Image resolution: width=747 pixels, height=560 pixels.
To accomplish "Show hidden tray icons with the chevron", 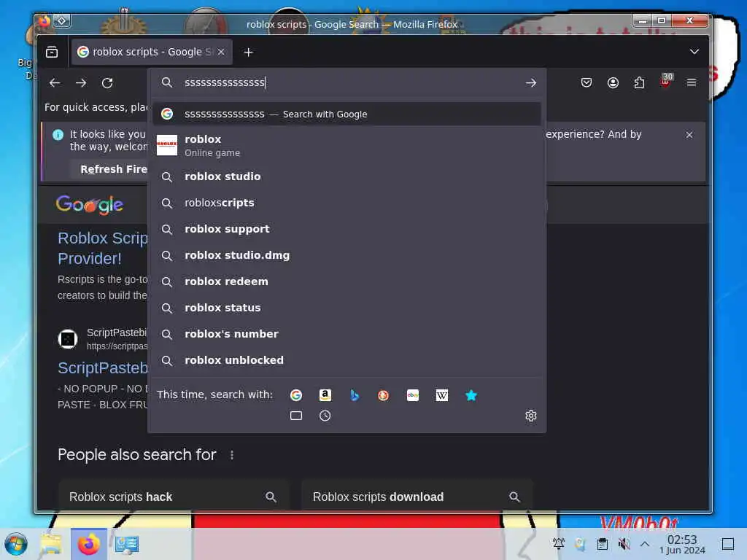I will point(645,544).
